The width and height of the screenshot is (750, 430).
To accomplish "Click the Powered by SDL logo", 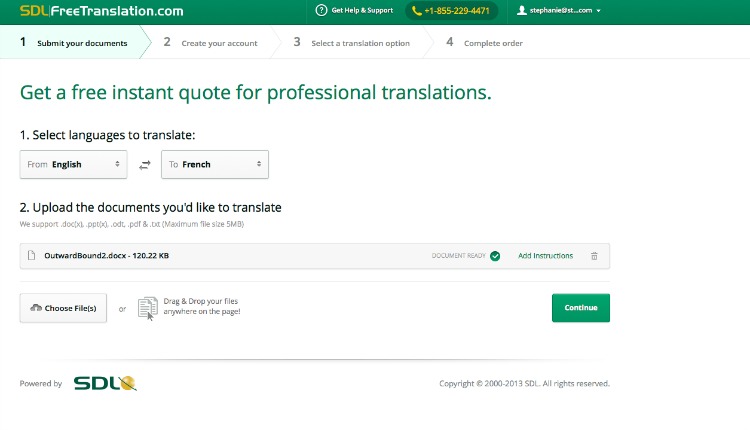I will tap(105, 384).
